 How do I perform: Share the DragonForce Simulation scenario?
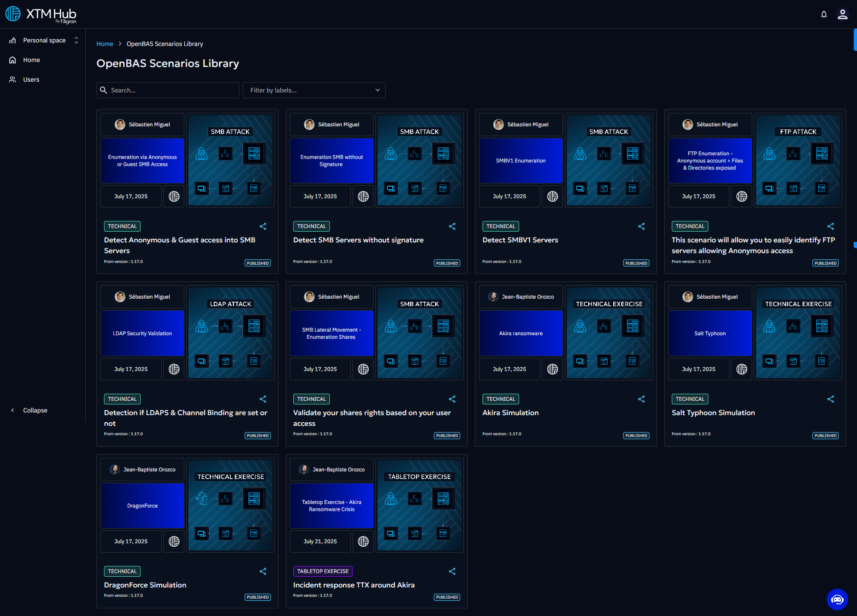263,571
